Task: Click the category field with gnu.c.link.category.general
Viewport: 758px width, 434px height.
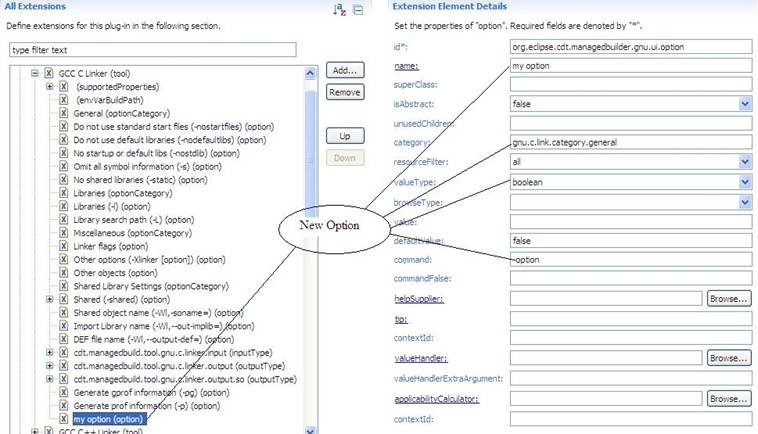Action: click(631, 143)
